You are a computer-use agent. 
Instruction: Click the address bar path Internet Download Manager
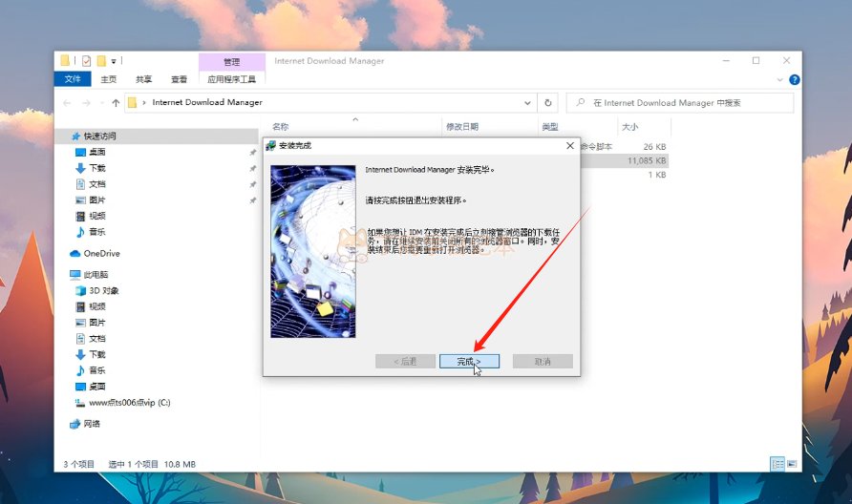coord(207,102)
